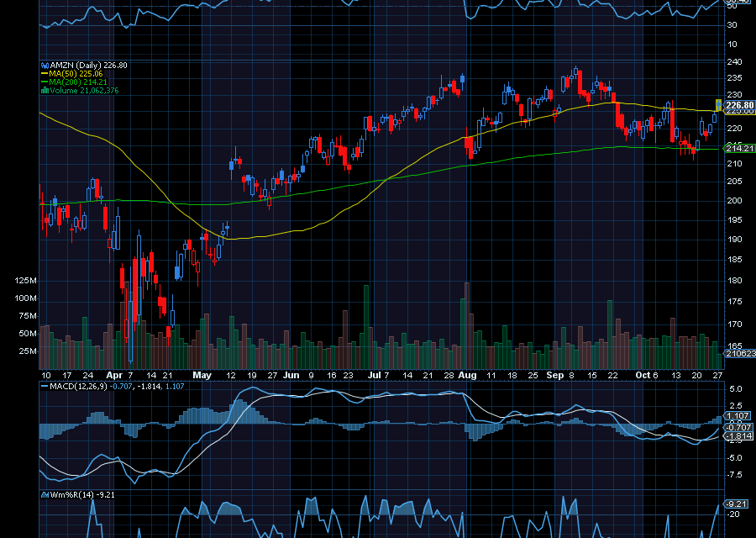Click the green MA(200) line legend marker
The height and width of the screenshot is (538, 756).
pyautogui.click(x=45, y=82)
